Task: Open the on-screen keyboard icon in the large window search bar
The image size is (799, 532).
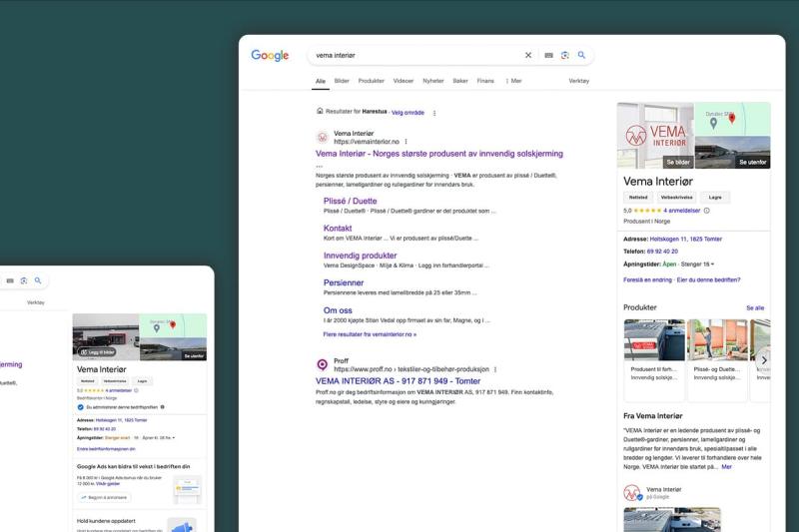Action: pos(548,55)
